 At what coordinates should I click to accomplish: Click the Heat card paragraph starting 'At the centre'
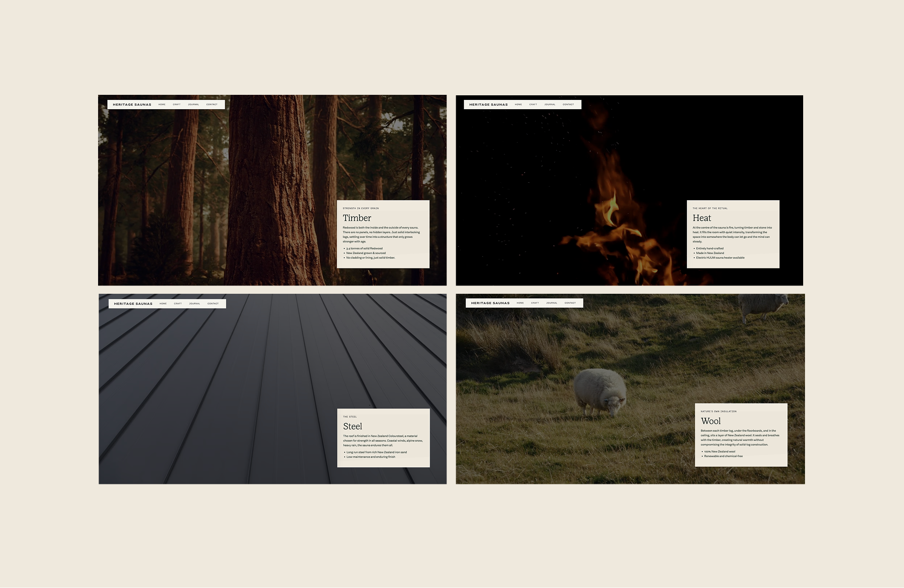[732, 235]
